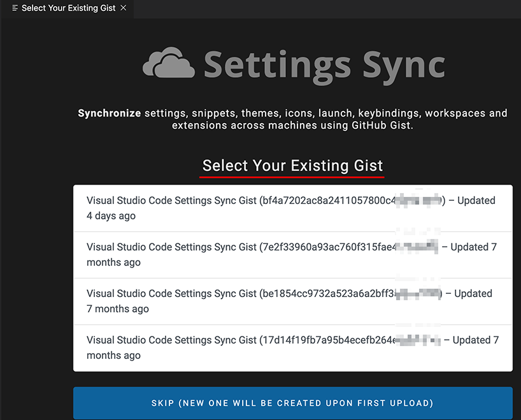Click the description line mentioning GitHub Gist
521x420 pixels.
[292, 126]
